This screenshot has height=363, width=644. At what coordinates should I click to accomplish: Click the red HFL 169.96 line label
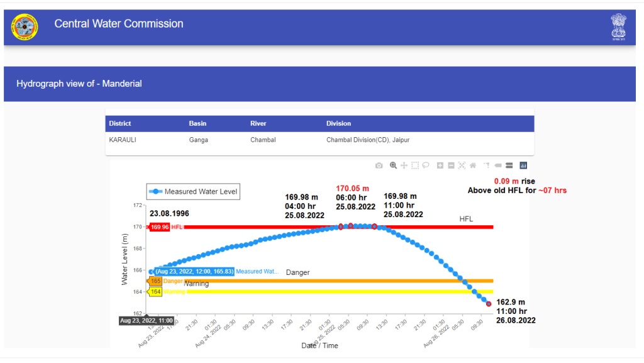(x=160, y=227)
